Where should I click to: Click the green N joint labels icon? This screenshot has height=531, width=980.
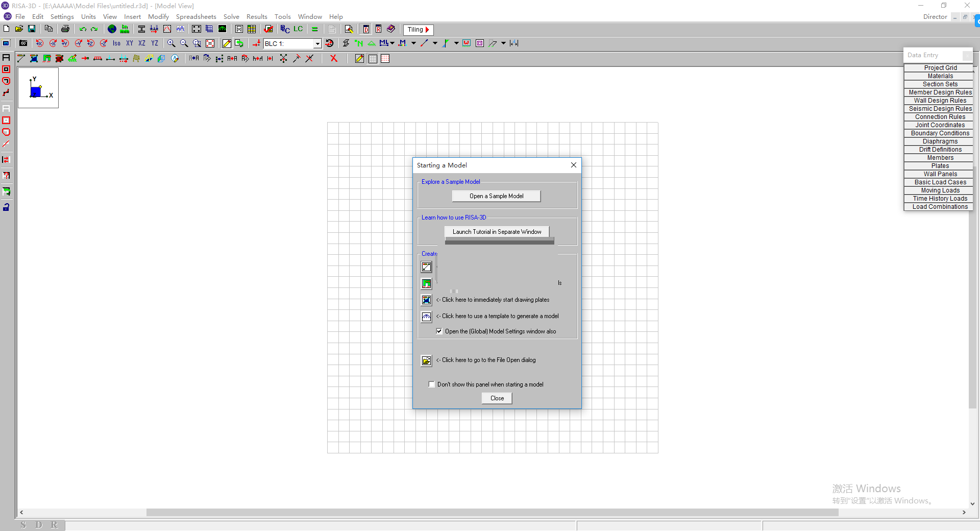pyautogui.click(x=359, y=43)
